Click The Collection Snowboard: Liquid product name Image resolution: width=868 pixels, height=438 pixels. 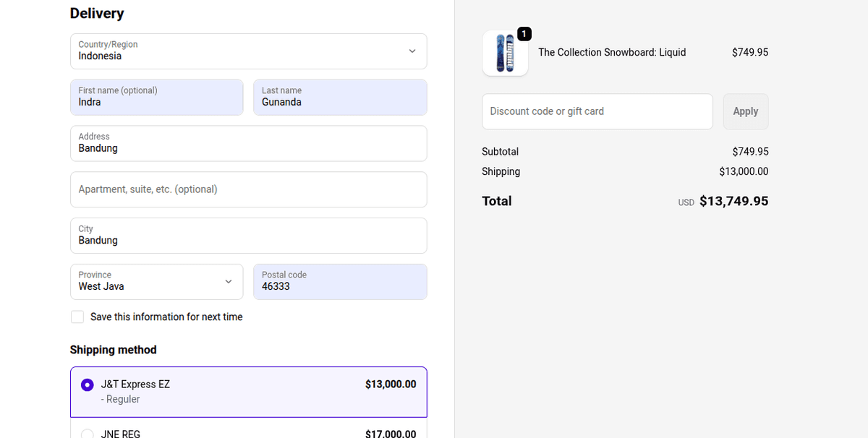click(x=612, y=52)
